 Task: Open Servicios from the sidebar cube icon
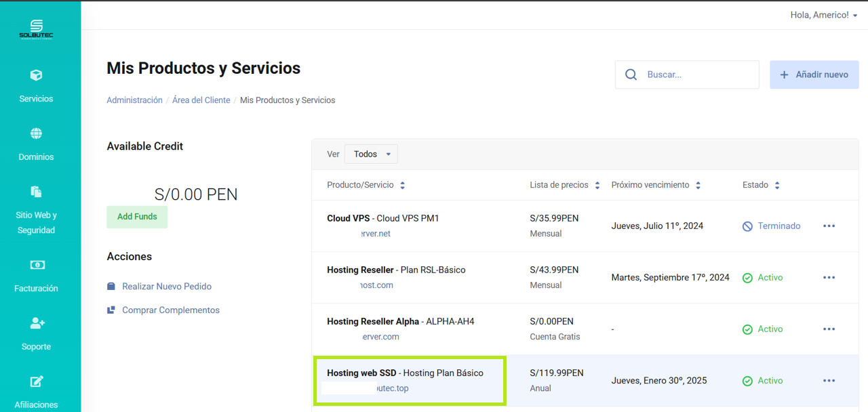coord(37,75)
